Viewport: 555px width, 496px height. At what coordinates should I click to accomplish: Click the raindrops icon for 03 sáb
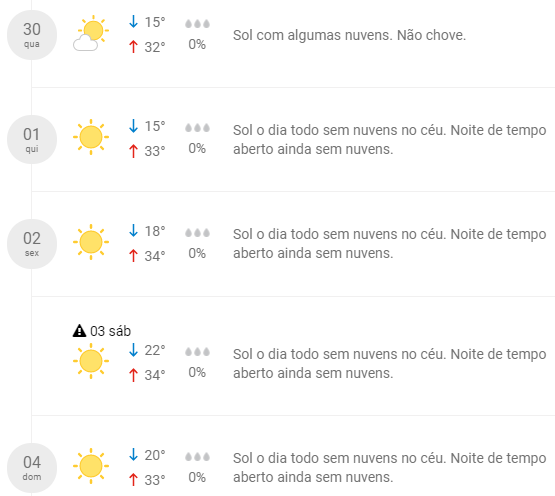coord(197,352)
